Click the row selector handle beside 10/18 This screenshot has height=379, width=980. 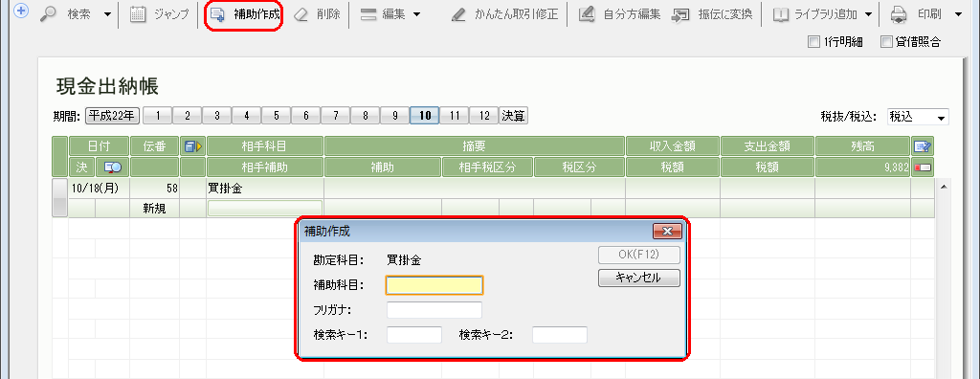pyautogui.click(x=60, y=197)
